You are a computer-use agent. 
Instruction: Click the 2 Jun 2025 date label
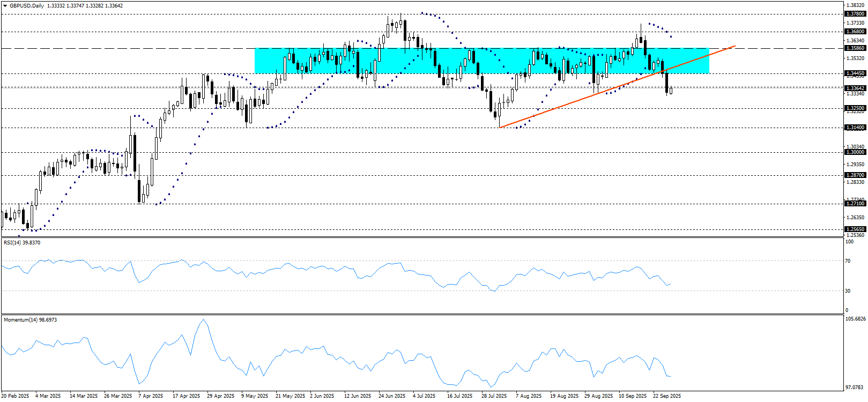(x=322, y=396)
